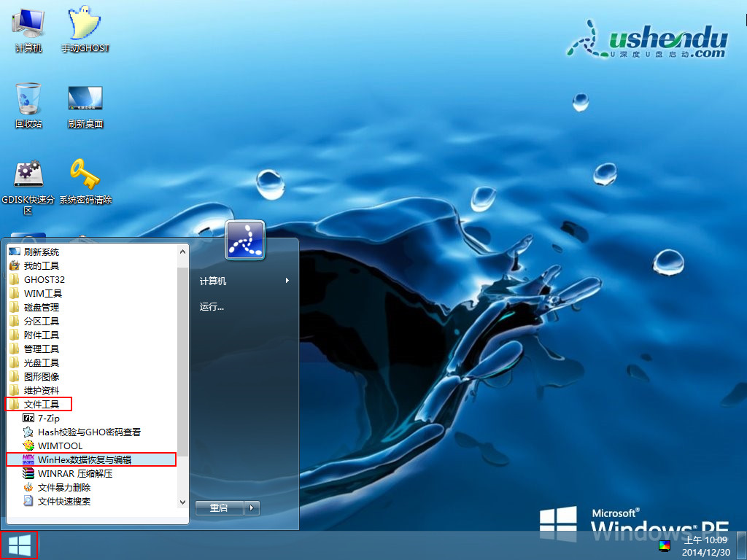
Task: Open shutdown options arrow beside 重启
Action: tap(252, 508)
